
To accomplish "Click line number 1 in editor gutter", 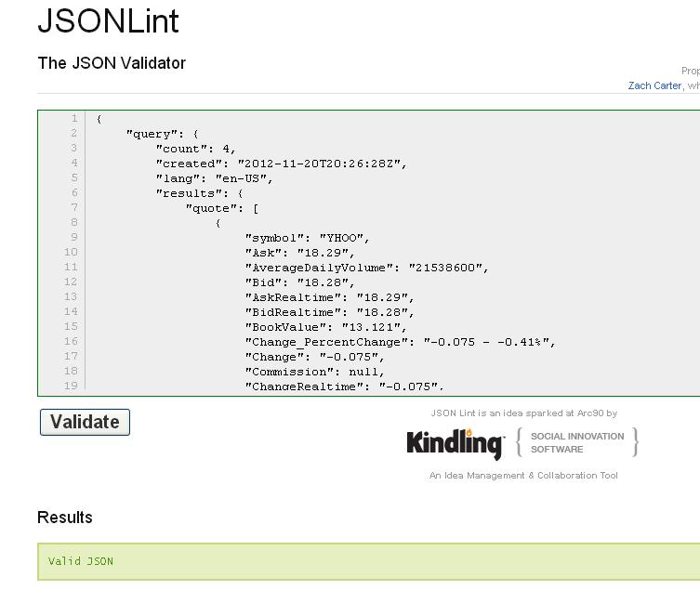I will [x=73, y=119].
